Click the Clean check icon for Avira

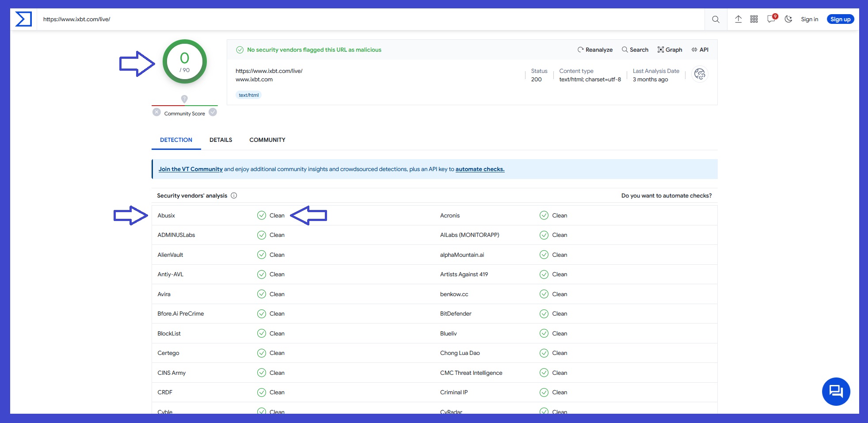tap(262, 294)
